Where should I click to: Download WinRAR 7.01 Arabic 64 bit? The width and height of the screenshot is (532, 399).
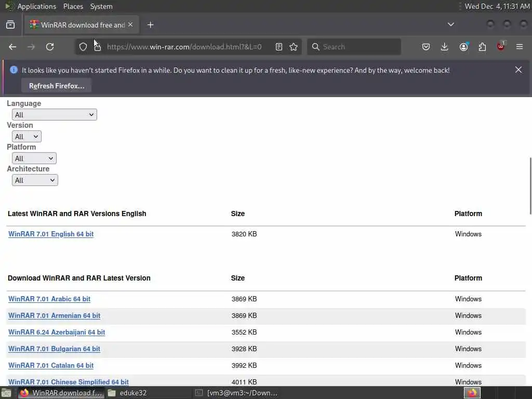tap(49, 299)
